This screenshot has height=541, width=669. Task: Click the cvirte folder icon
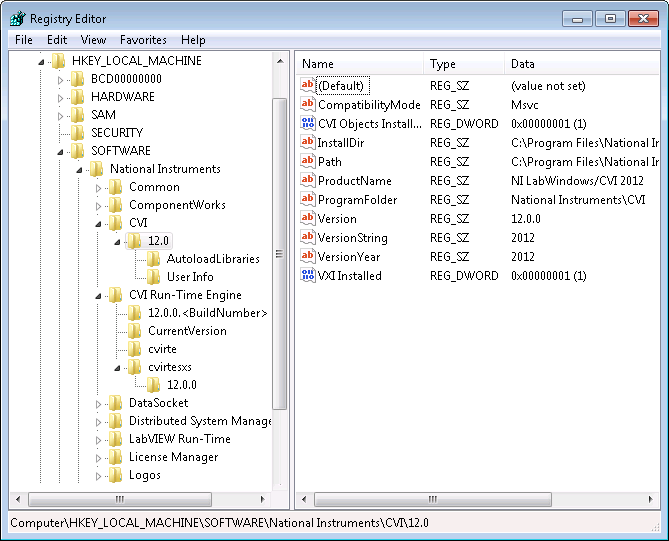[134, 349]
